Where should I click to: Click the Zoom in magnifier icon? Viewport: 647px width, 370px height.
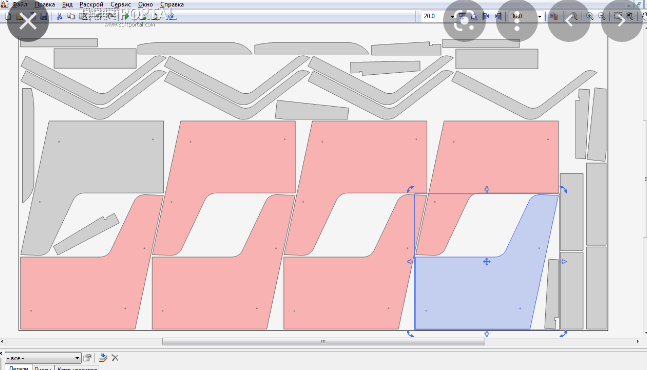click(590, 16)
